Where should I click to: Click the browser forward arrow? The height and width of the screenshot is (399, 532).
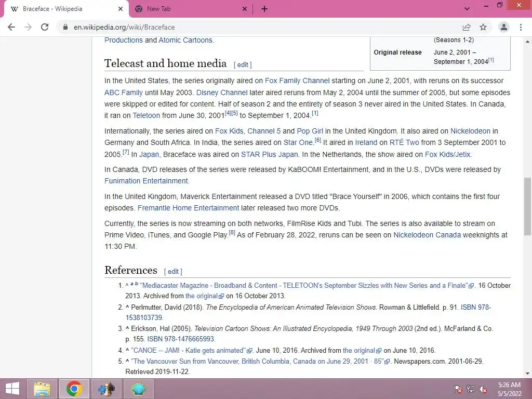28,27
